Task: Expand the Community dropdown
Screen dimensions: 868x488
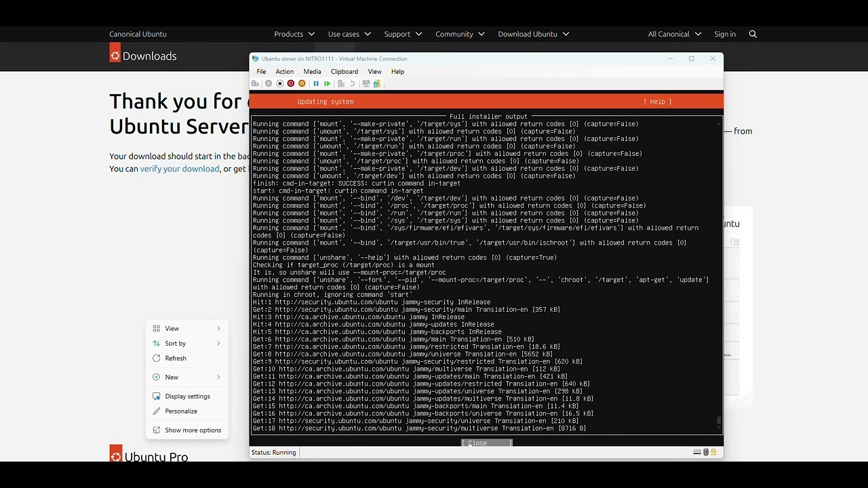Action: tap(460, 34)
